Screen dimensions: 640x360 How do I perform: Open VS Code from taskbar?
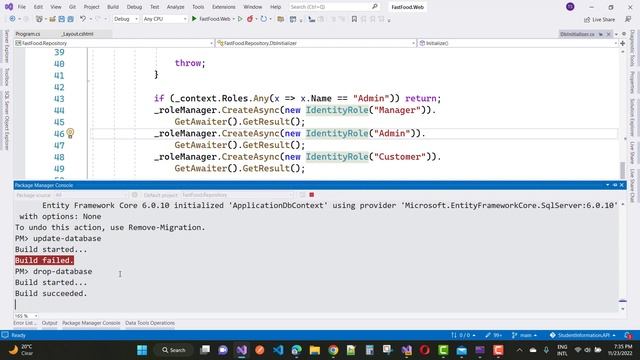(x=278, y=350)
